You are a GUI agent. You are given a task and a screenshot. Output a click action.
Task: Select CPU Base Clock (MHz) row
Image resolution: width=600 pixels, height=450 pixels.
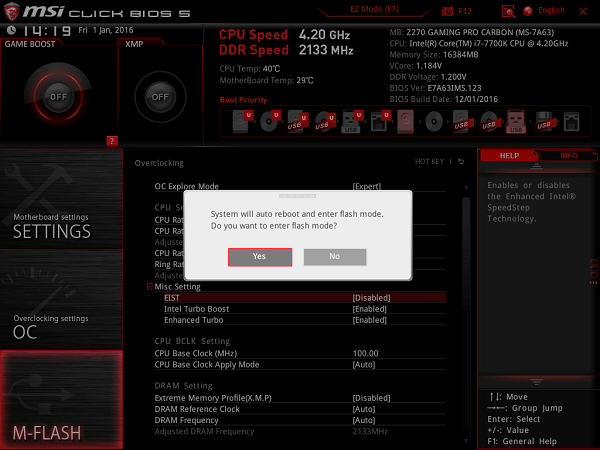click(x=300, y=353)
